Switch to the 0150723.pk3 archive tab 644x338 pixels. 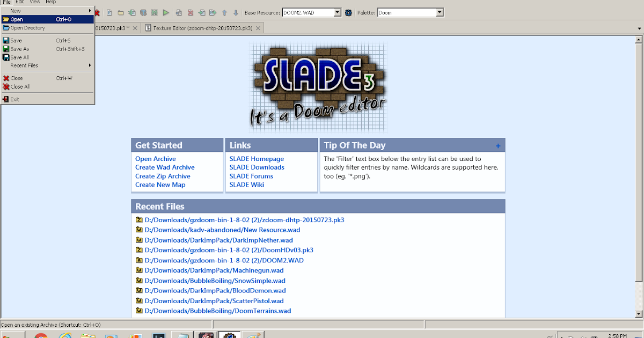click(x=118, y=28)
